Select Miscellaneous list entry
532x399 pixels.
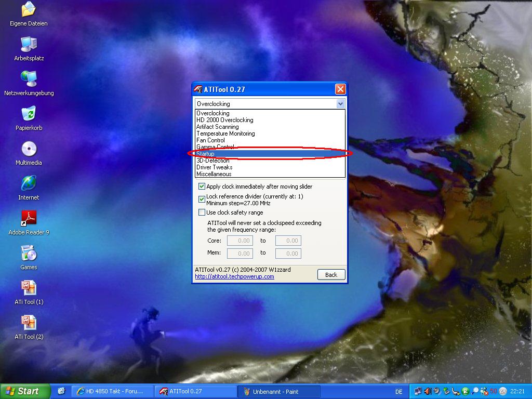point(270,174)
